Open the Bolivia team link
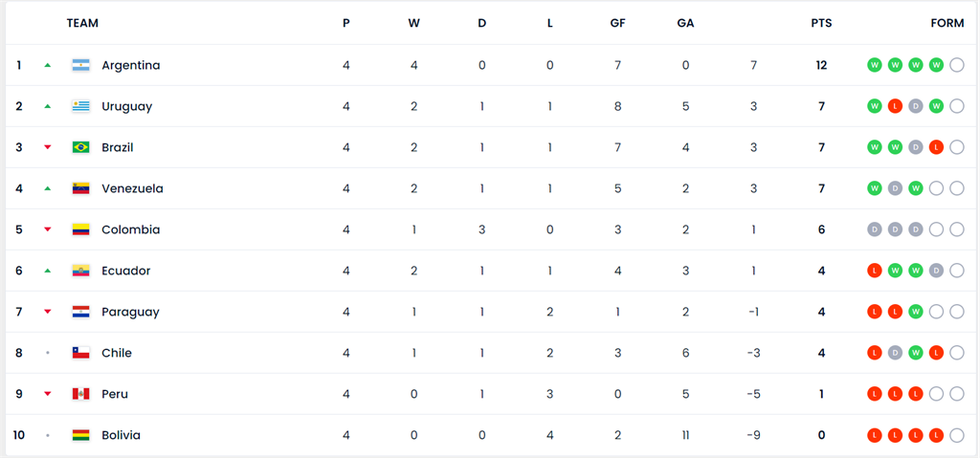This screenshot has width=980, height=458. pyautogui.click(x=121, y=435)
